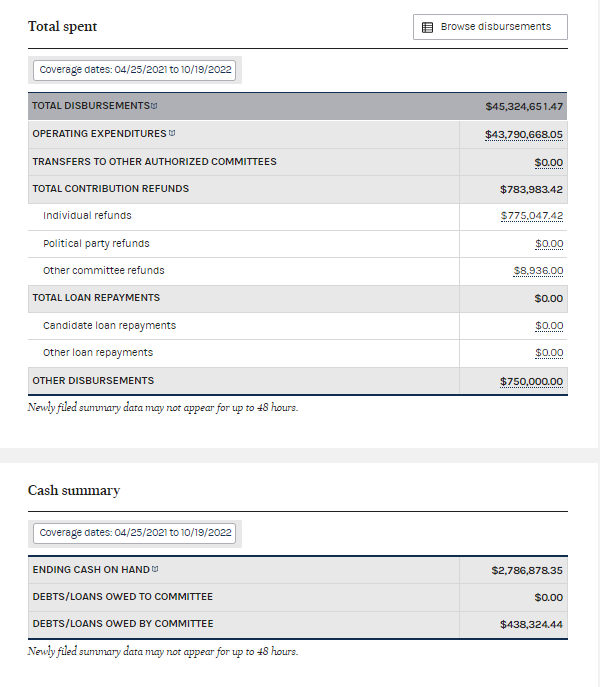Open the $43,790,668.05 operating expenditures link
The image size is (600, 687).
point(523,134)
